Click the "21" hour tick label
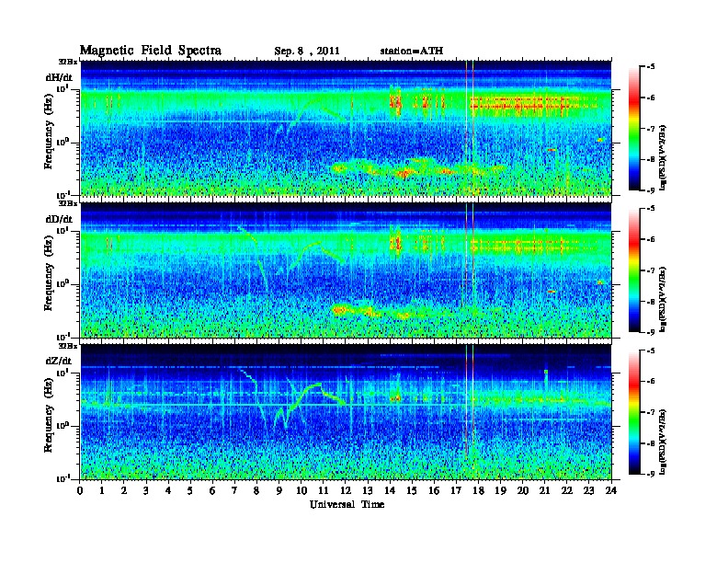The image size is (728, 563). pos(544,491)
